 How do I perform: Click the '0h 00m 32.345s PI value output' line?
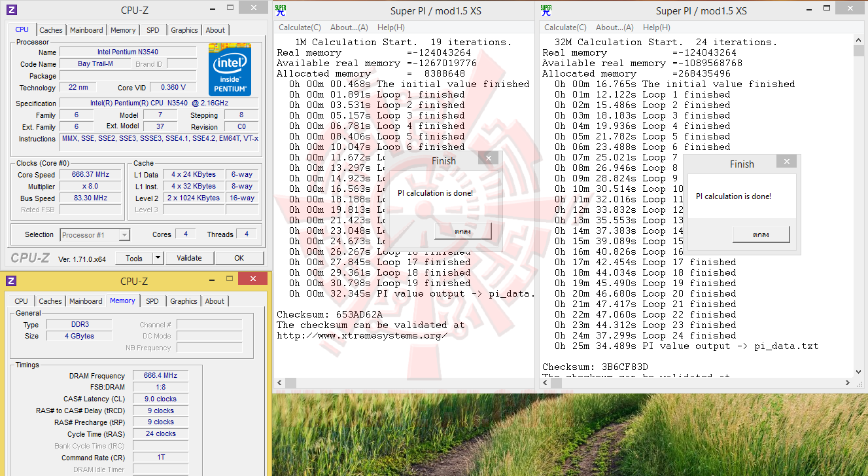[x=412, y=294]
